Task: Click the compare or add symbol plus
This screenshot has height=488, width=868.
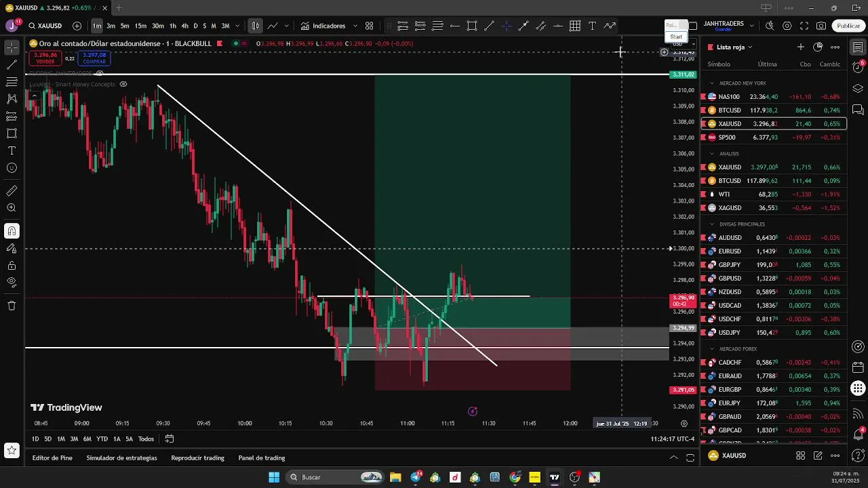Action: (77, 26)
